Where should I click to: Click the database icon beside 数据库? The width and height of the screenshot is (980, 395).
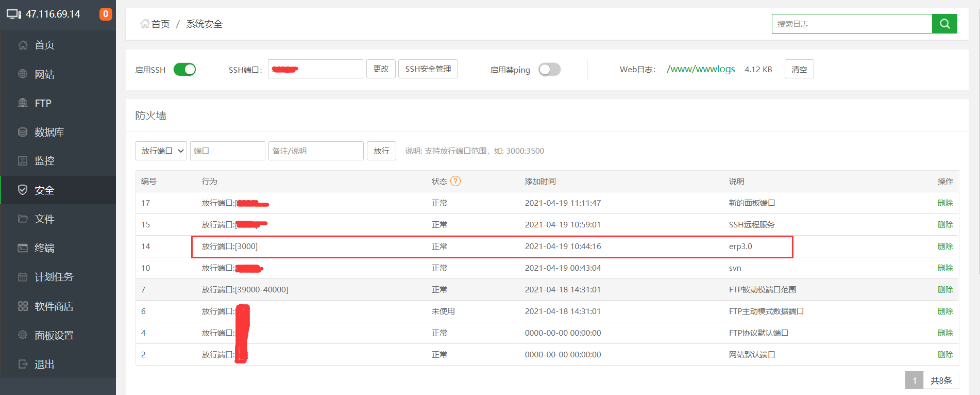coord(23,132)
